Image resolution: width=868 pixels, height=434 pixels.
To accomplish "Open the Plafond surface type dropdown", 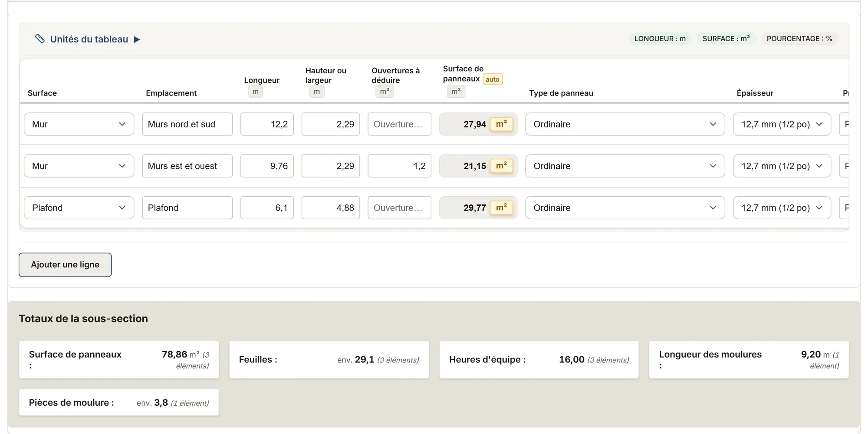I will click(x=79, y=208).
